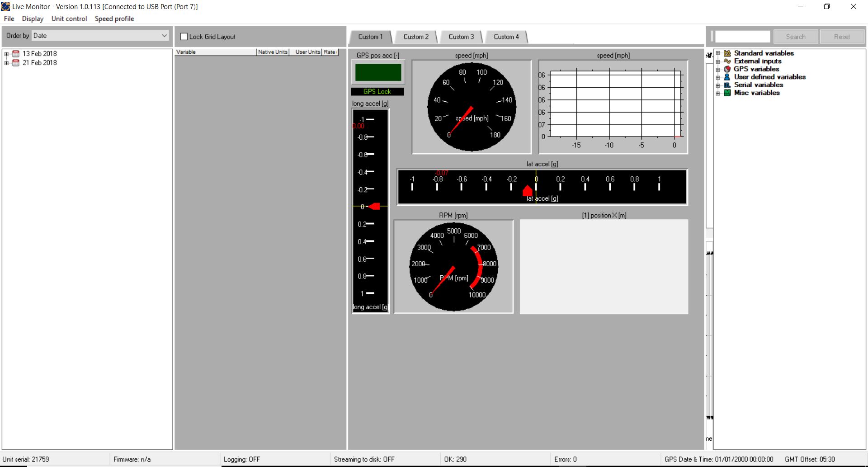Expand the 13 Feb 2018 tree node
The image size is (868, 467).
6,54
